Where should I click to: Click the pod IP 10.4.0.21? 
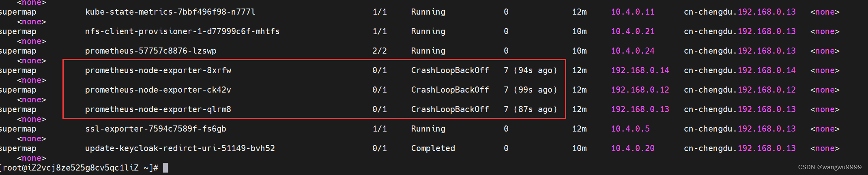click(x=633, y=31)
